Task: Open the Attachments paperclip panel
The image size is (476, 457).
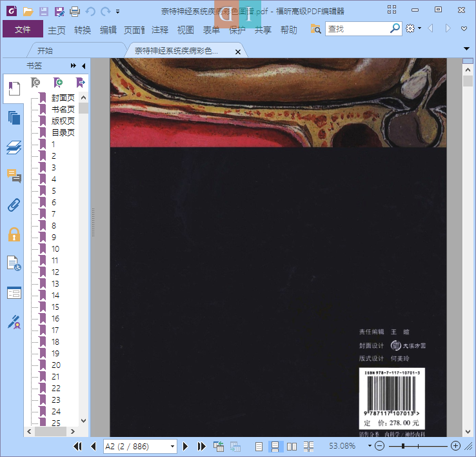Action: click(14, 205)
